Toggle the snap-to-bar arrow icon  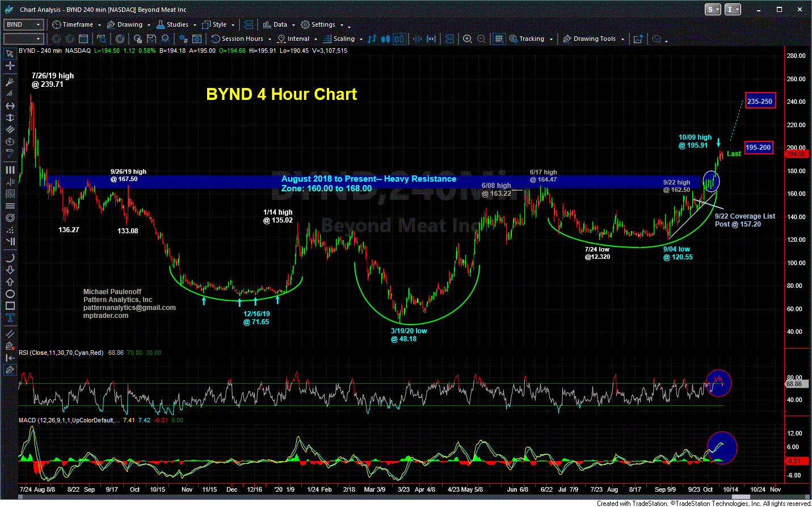coord(10,358)
